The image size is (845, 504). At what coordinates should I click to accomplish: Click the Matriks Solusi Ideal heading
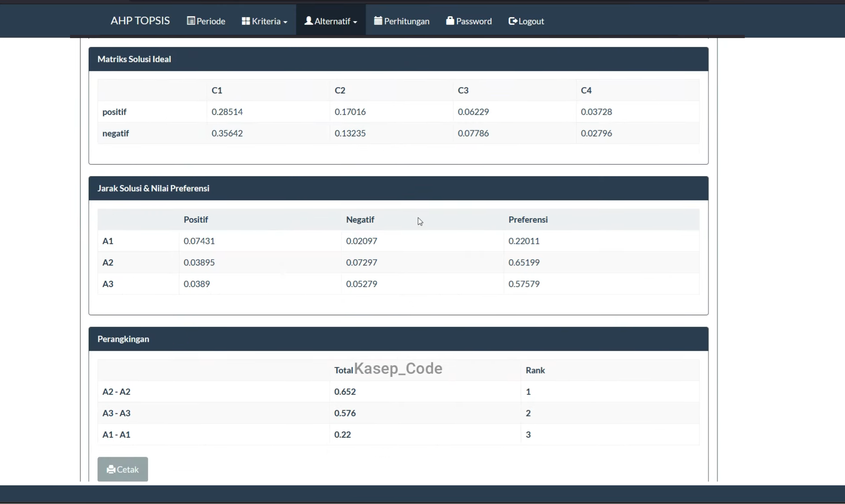(x=134, y=59)
